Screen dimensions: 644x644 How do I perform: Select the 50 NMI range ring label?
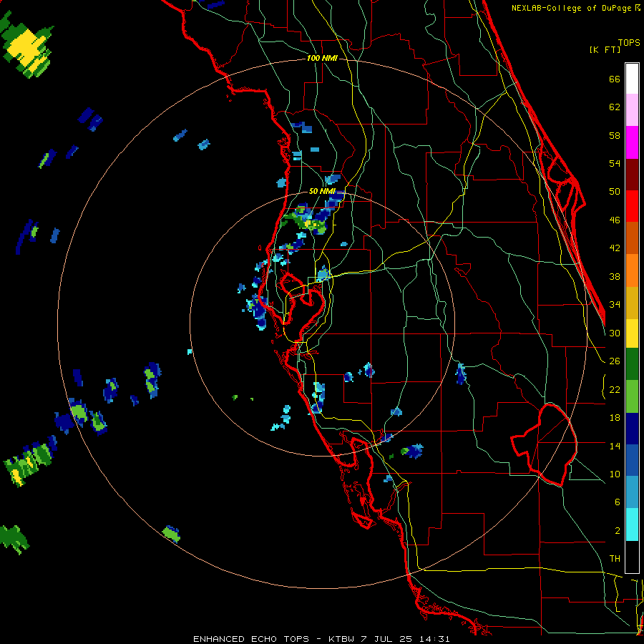pyautogui.click(x=322, y=191)
